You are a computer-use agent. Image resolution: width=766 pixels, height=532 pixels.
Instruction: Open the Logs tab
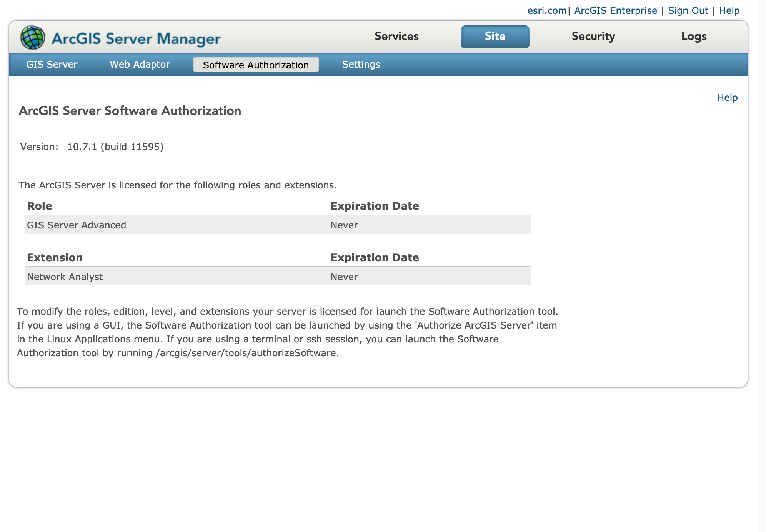point(694,36)
